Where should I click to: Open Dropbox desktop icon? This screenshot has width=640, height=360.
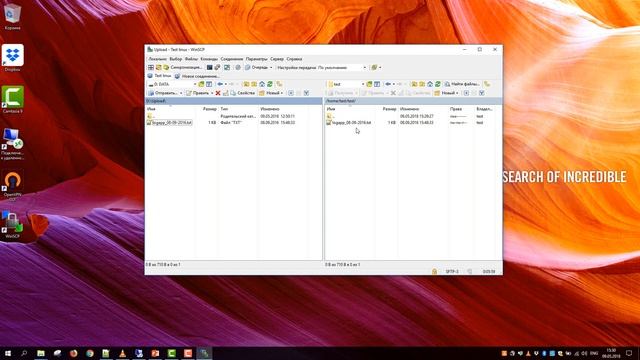tap(12, 58)
